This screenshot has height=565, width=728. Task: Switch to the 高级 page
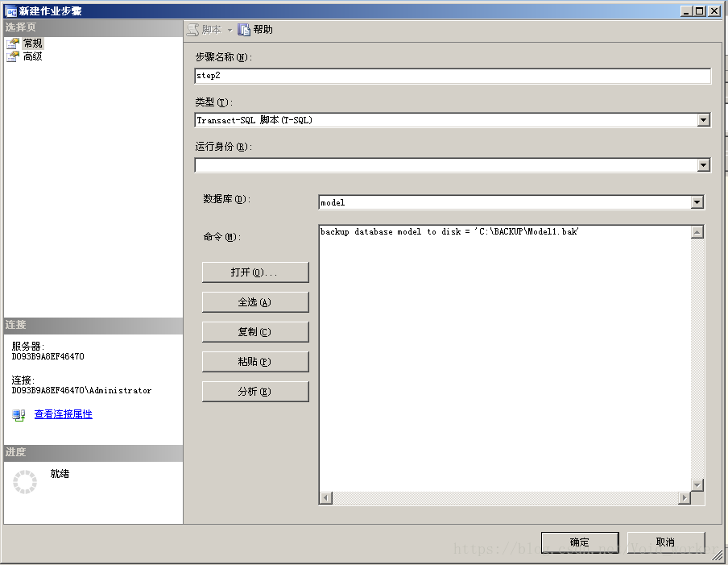32,55
